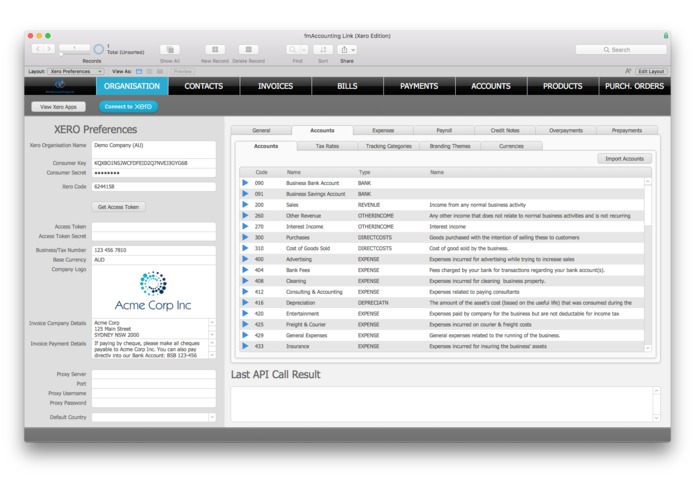Image resolution: width=695 pixels, height=494 pixels.
Task: Click the Sort toolbar icon
Action: [323, 50]
